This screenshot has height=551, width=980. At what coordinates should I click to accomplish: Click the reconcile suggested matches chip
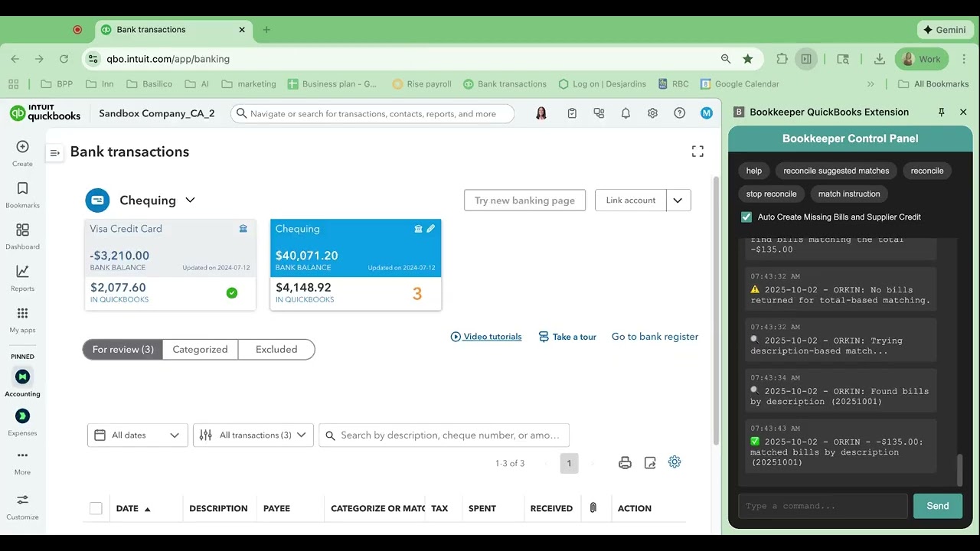point(836,171)
